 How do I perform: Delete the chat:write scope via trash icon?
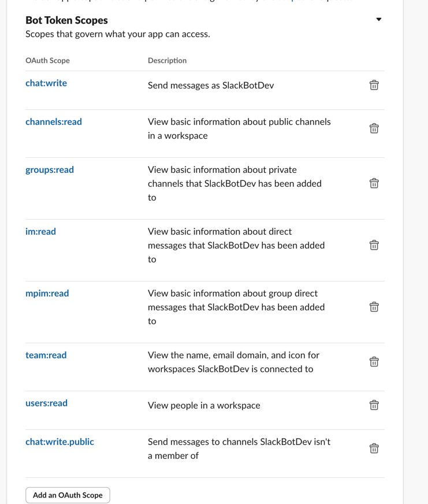point(374,84)
